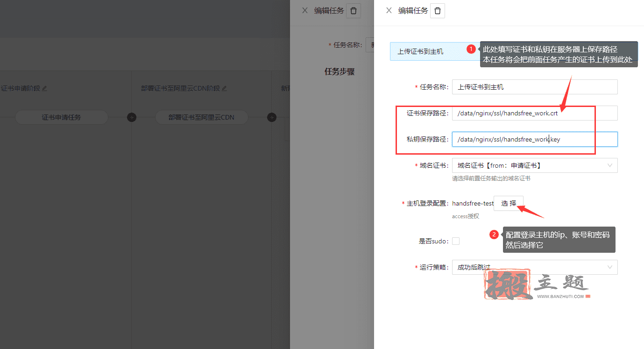Click trash icon in rear 编辑任务 drawer
Screen dimensions: 644x349
point(354,11)
